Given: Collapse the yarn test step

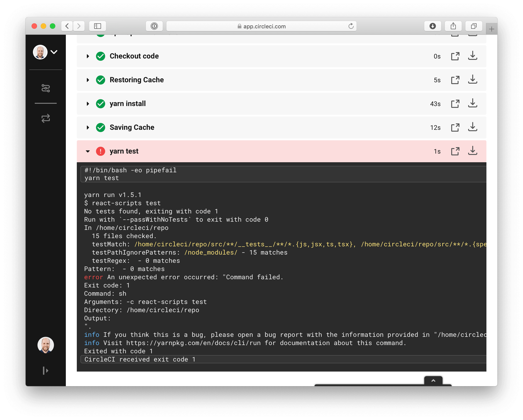Looking at the screenshot, I should [x=88, y=151].
